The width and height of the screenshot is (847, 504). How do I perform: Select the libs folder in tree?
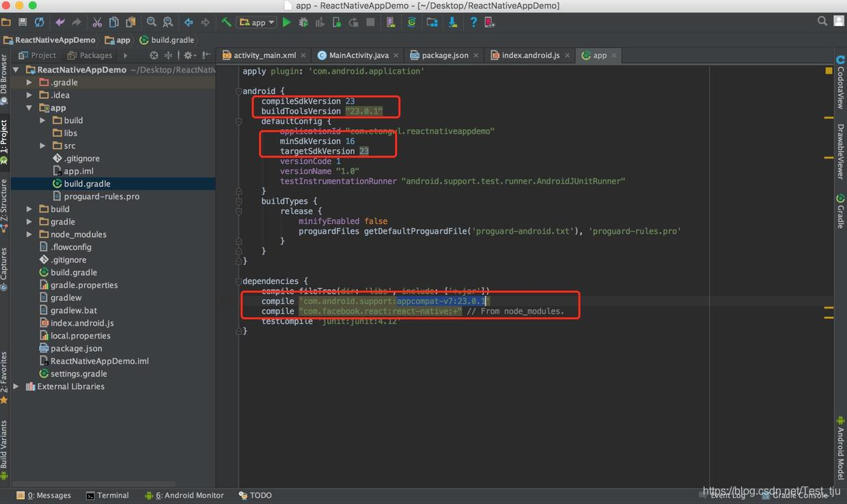(x=65, y=133)
